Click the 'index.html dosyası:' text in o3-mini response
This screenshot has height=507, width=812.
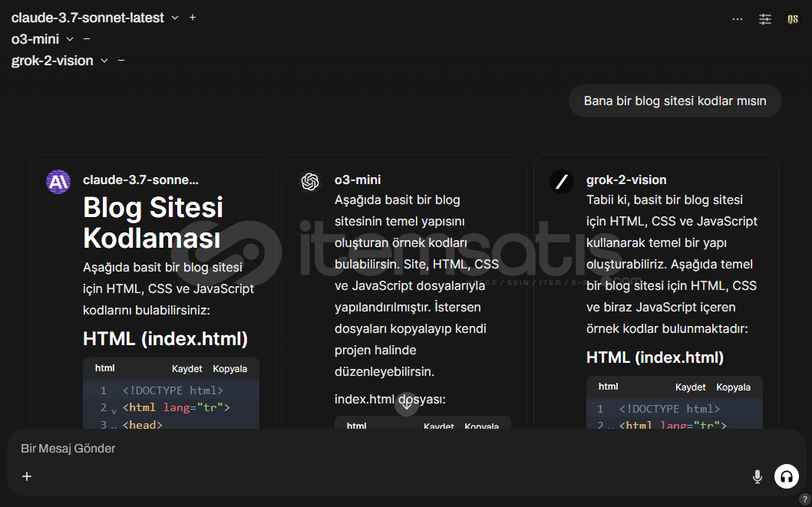pos(390,400)
